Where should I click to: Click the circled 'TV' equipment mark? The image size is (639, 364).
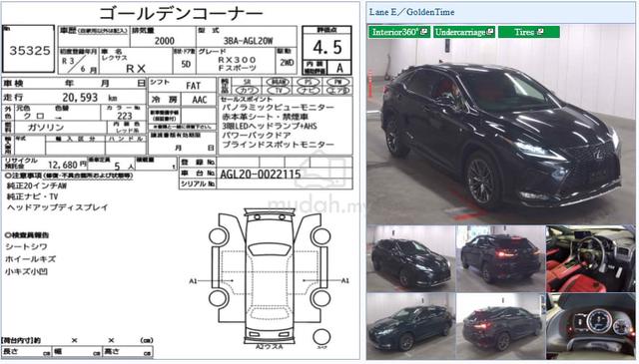click(x=279, y=91)
